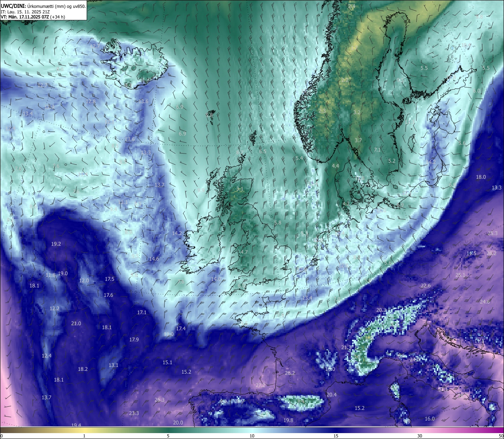Click the map value 26.3 over Spain
This screenshot has width=504, height=439.
pyautogui.click(x=159, y=400)
